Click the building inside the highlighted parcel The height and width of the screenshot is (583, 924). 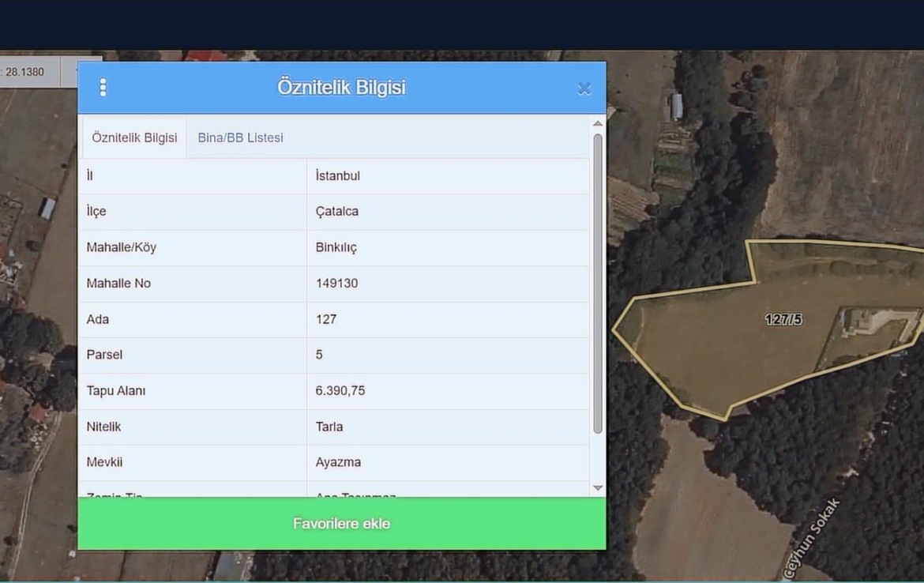[x=856, y=321]
